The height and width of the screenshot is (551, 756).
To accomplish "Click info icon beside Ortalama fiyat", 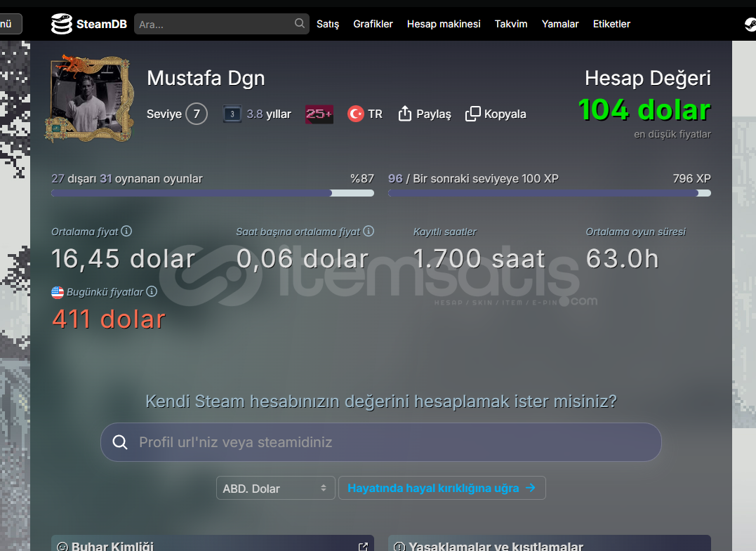I will tap(126, 232).
